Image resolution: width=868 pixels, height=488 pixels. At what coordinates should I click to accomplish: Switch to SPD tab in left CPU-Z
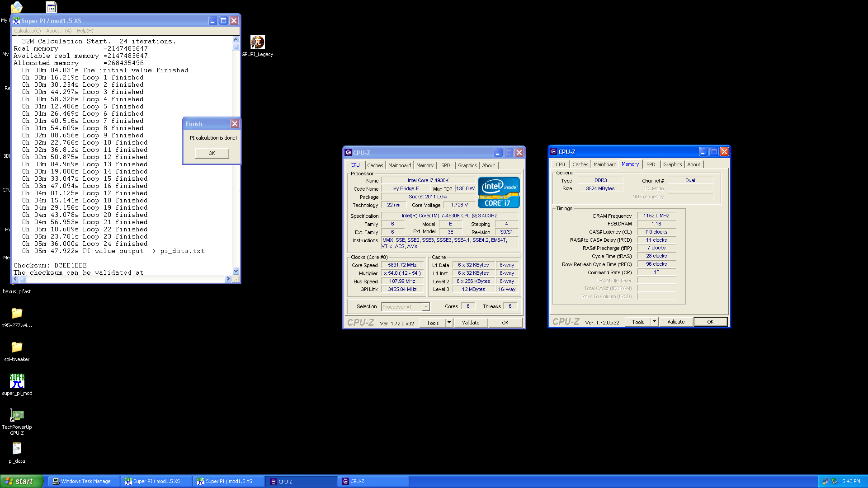446,165
